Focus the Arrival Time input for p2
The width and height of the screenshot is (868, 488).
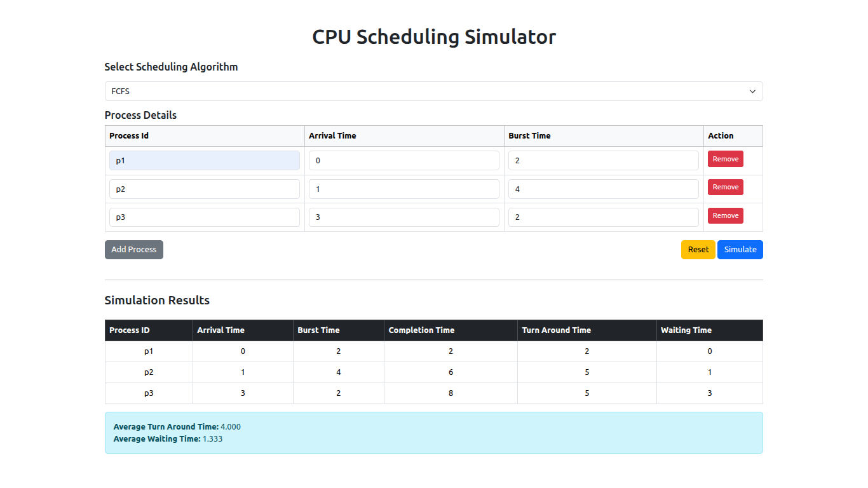click(404, 189)
